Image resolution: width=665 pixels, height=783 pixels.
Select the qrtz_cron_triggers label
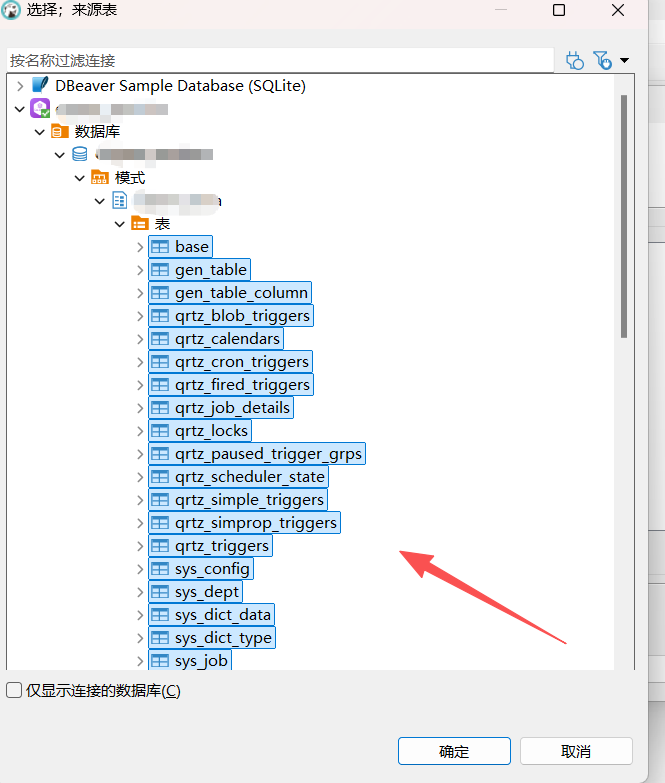click(x=242, y=362)
